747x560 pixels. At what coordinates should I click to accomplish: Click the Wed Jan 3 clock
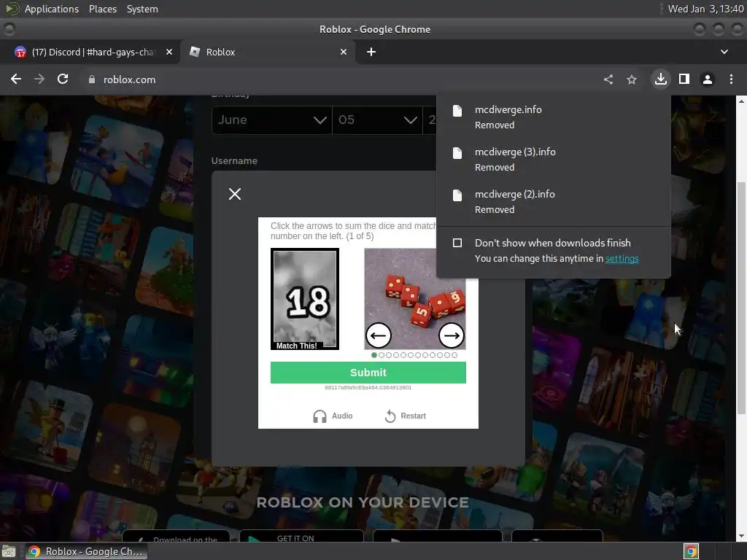(705, 9)
